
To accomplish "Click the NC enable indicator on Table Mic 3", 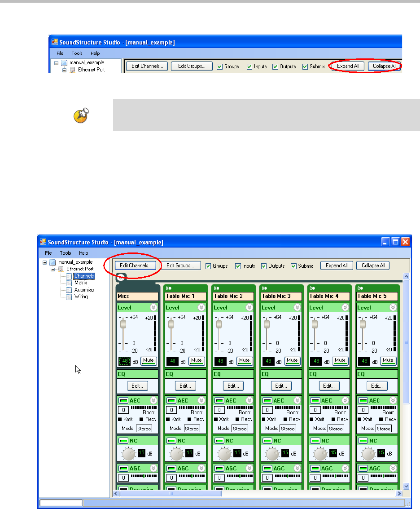I will [266, 441].
